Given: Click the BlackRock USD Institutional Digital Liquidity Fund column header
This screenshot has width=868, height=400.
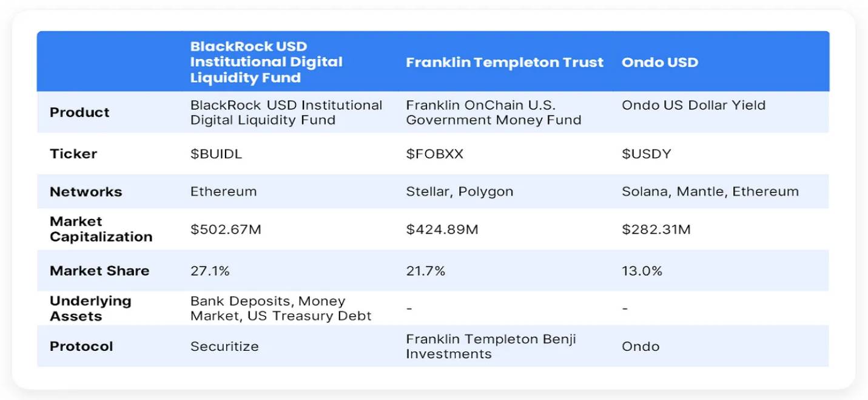Looking at the screenshot, I should tap(266, 62).
